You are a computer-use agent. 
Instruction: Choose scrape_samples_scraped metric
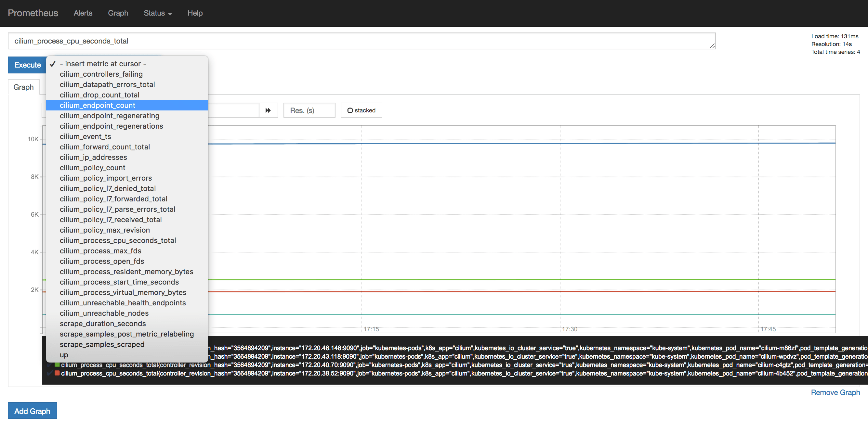127,345
